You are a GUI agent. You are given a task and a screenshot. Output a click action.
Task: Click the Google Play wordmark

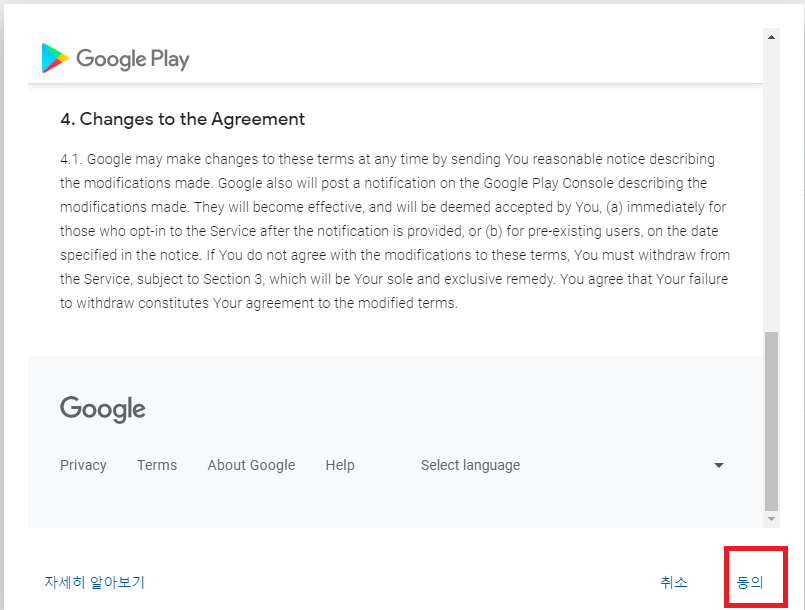click(133, 59)
